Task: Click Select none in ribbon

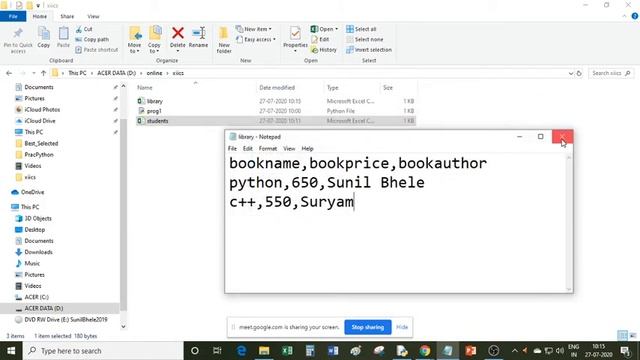Action: pyautogui.click(x=364, y=40)
